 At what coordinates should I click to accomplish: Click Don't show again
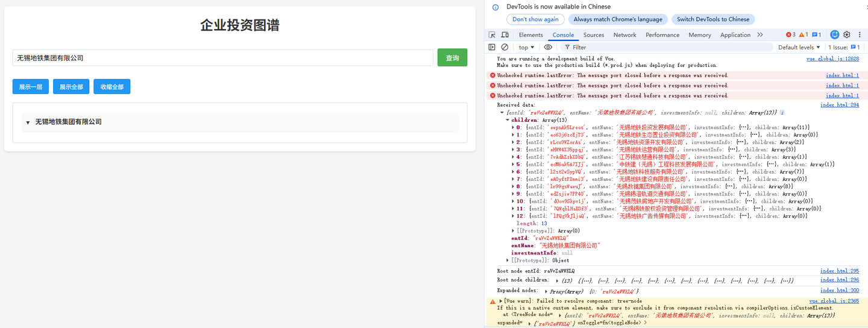[535, 19]
